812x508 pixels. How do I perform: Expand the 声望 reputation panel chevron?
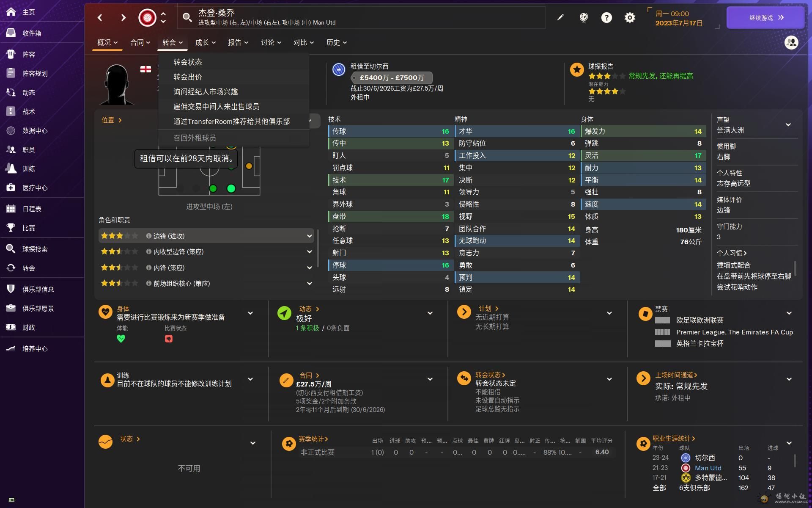788,125
